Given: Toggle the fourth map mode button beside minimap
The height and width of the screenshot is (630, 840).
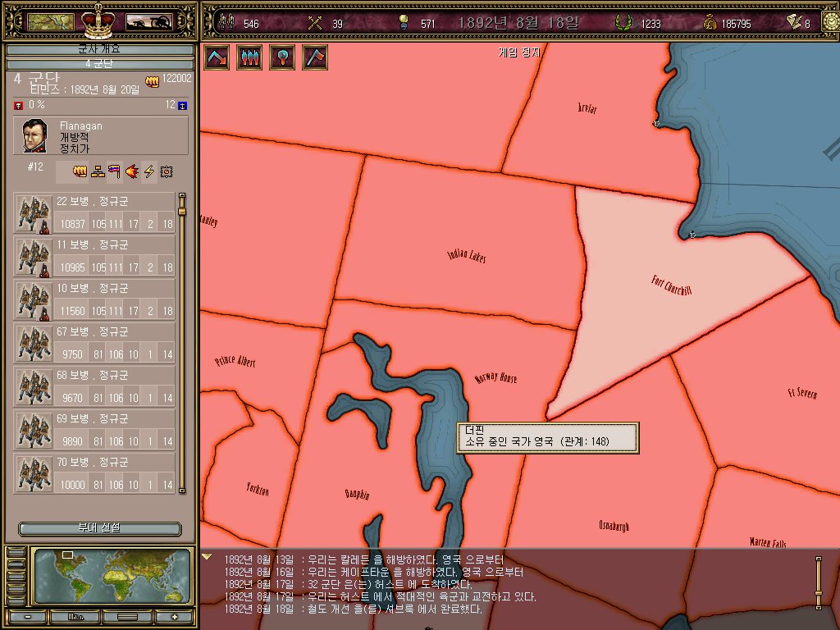Looking at the screenshot, I should (x=16, y=589).
